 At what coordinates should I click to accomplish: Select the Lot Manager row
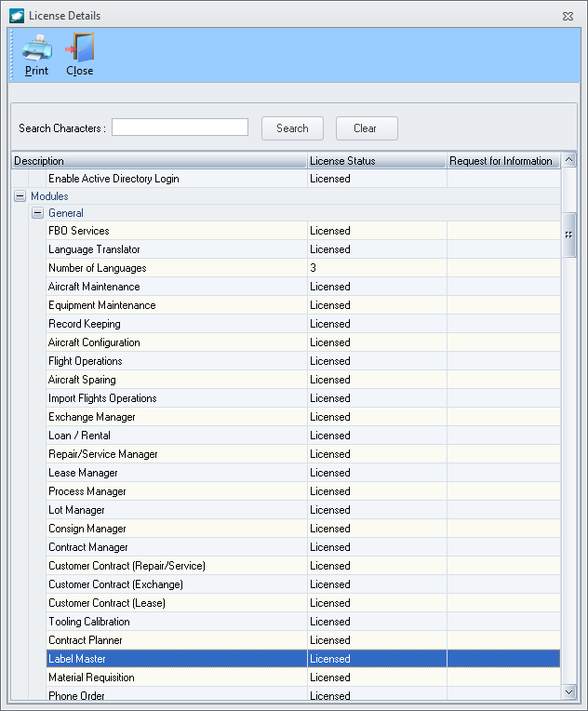[303, 510]
